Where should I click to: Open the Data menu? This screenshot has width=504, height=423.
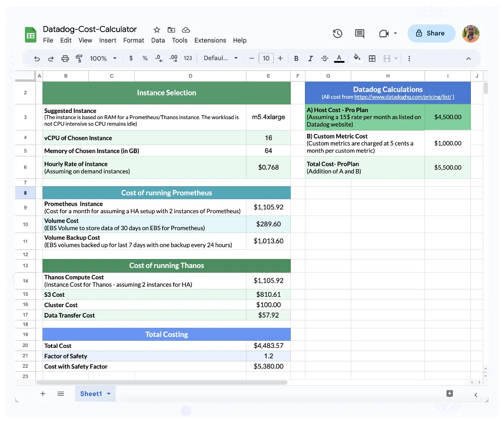[x=158, y=40]
